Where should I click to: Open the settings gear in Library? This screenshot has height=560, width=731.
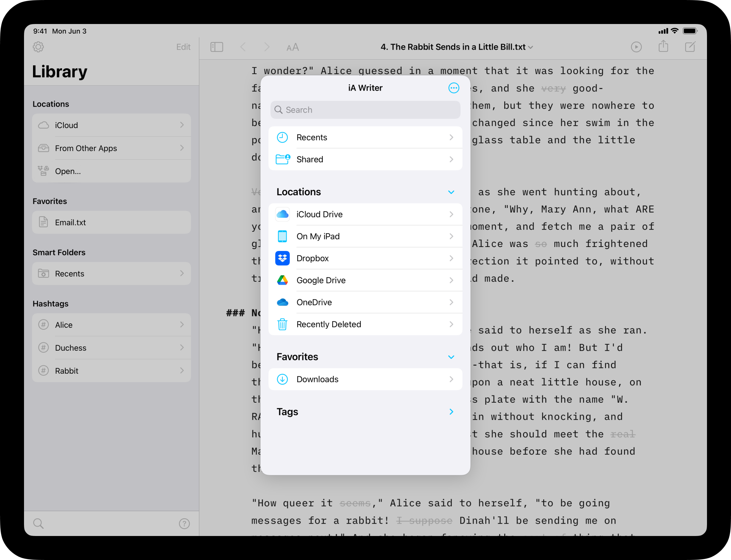pyautogui.click(x=38, y=47)
